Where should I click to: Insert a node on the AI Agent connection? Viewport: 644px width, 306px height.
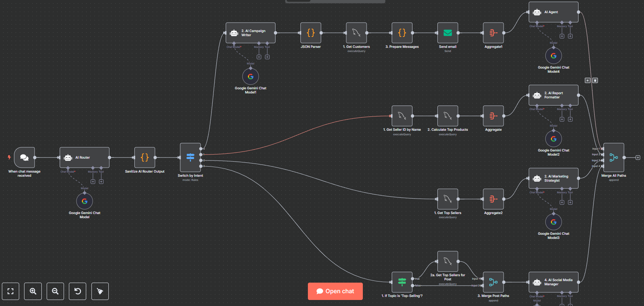click(588, 80)
